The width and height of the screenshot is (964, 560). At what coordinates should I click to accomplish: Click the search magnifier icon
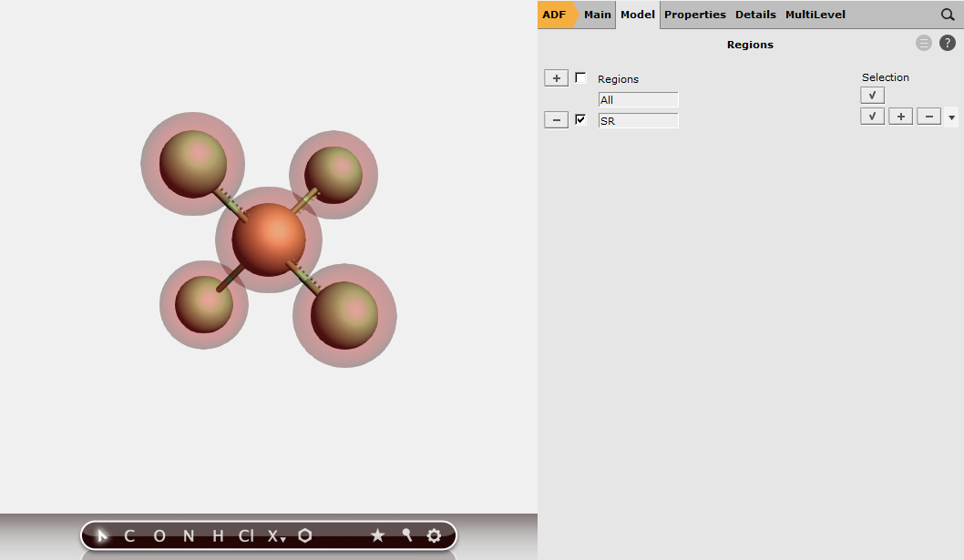tap(949, 14)
